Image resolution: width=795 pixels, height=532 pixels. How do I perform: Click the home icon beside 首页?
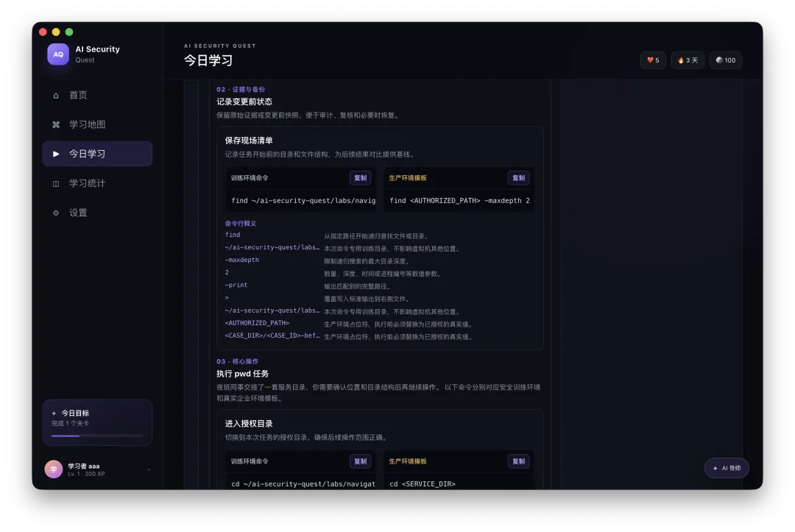pyautogui.click(x=56, y=95)
